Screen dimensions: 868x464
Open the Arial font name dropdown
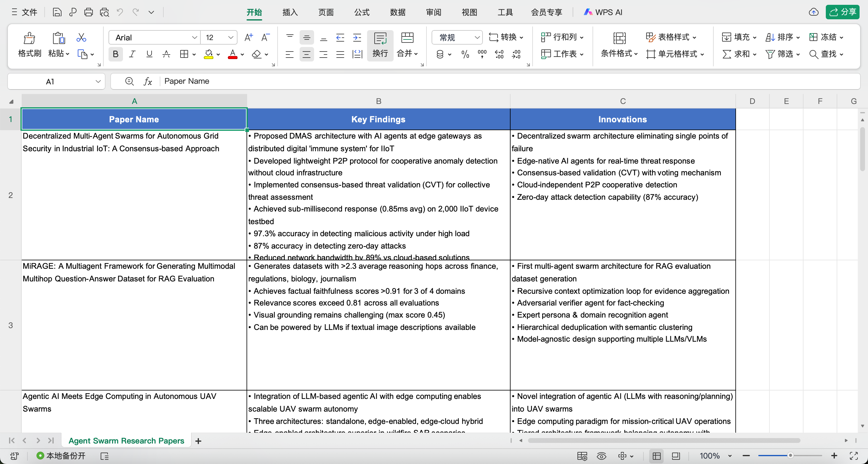click(x=194, y=37)
